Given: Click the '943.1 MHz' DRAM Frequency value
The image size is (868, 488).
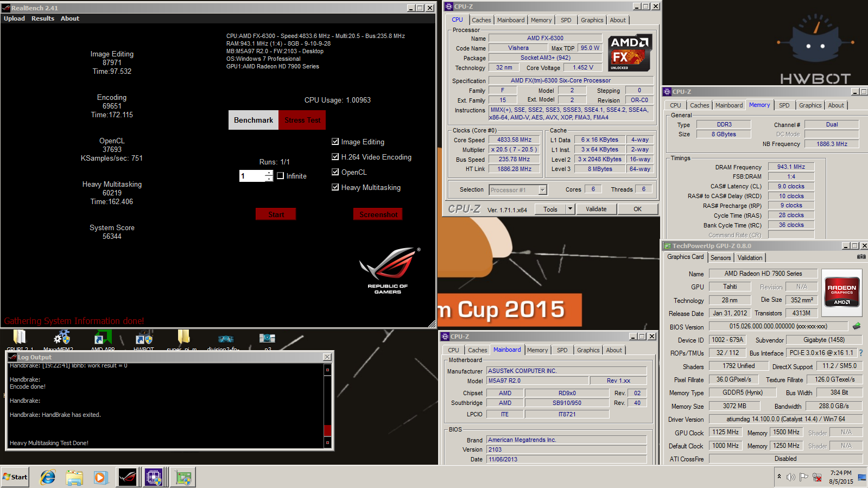Looking at the screenshot, I should [791, 167].
